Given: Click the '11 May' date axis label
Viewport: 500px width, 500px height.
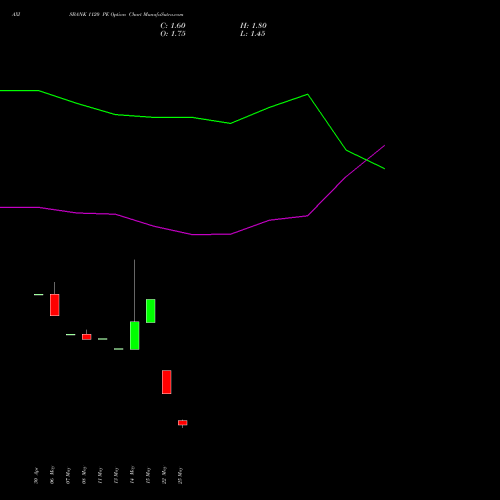Looking at the screenshot, I should [100, 476].
